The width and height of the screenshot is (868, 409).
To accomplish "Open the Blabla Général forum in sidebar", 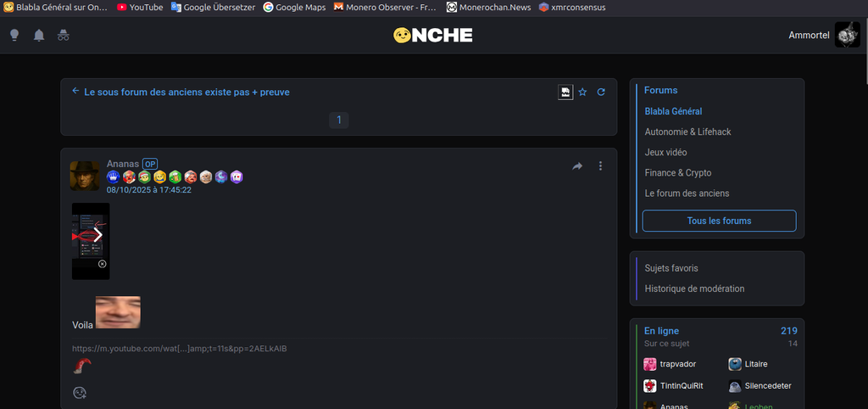I will pyautogui.click(x=673, y=111).
